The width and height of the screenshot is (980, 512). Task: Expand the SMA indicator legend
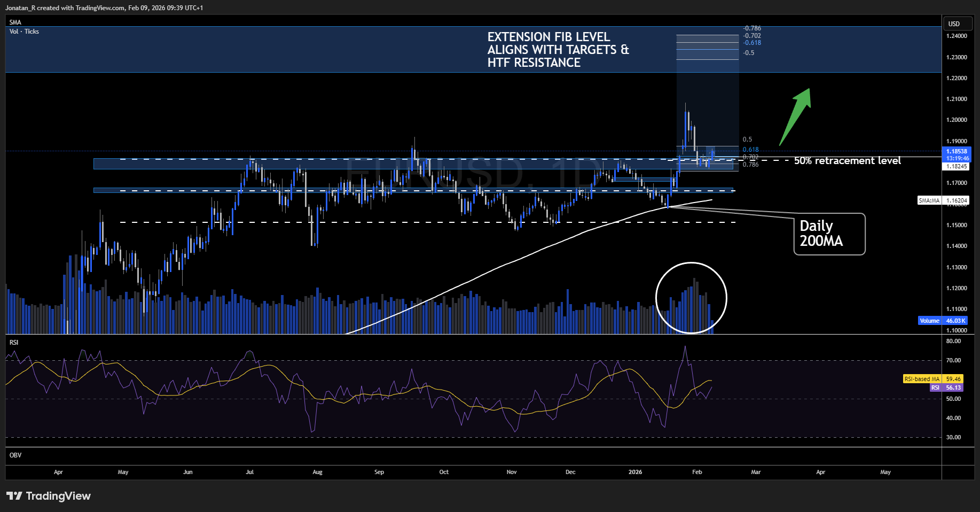click(x=15, y=22)
